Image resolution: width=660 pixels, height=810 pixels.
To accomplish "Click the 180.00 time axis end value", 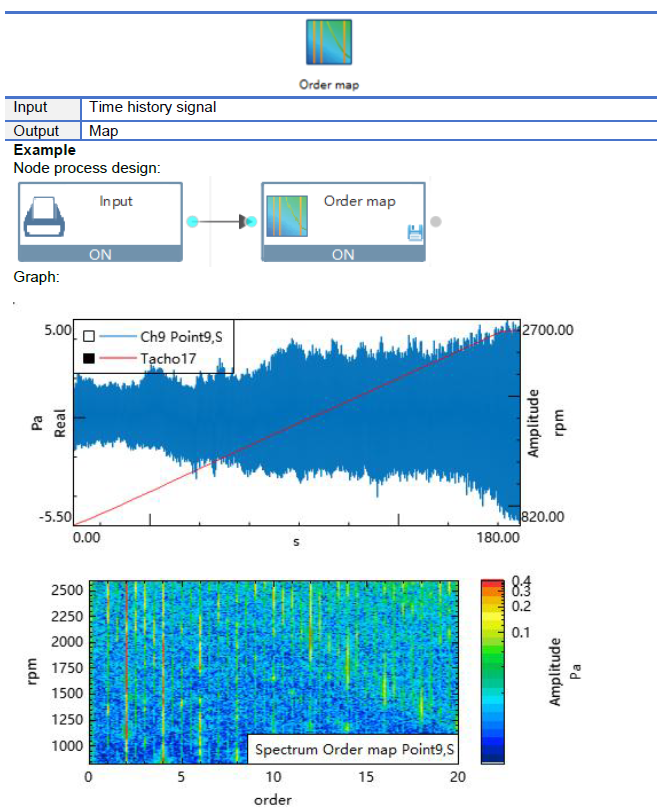I will (x=498, y=537).
